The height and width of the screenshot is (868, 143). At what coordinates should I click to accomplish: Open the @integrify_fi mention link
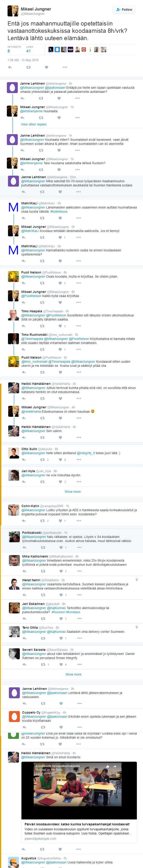86,453
